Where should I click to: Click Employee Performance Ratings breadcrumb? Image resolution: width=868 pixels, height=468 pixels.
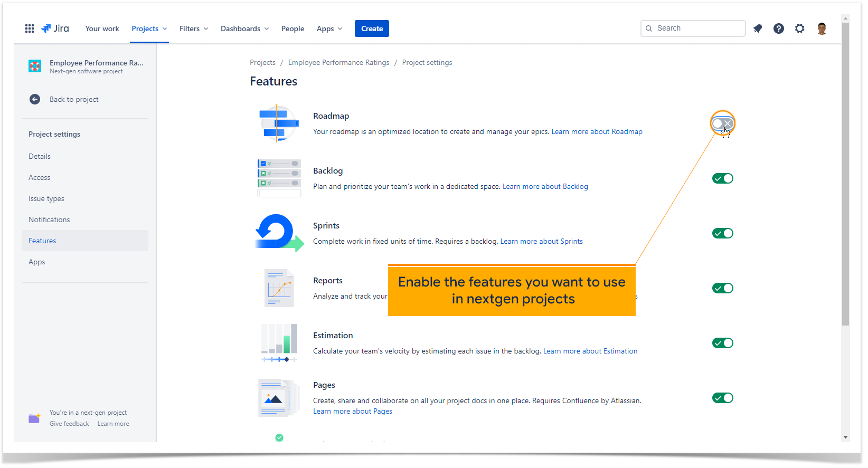point(338,62)
